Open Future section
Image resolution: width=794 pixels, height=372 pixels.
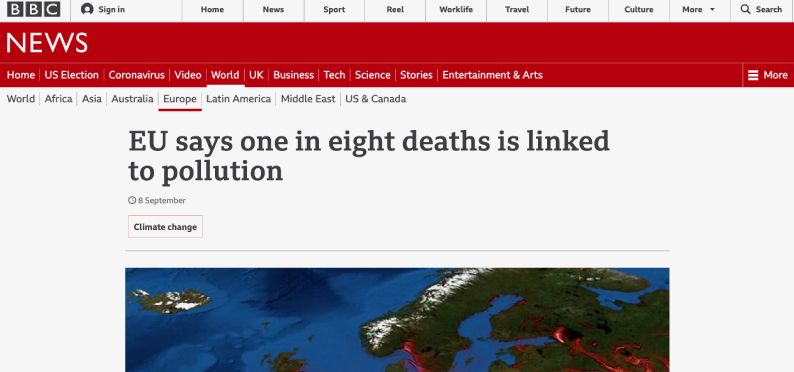click(x=578, y=9)
